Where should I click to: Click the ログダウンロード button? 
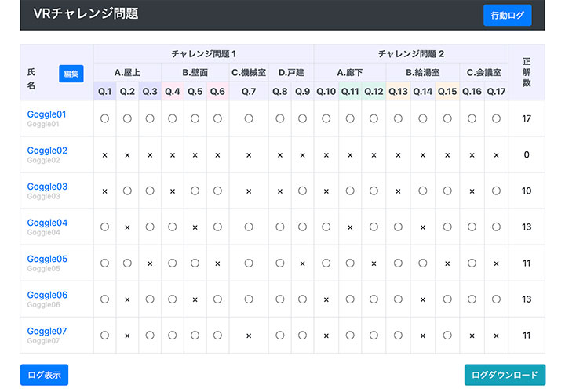(505, 375)
